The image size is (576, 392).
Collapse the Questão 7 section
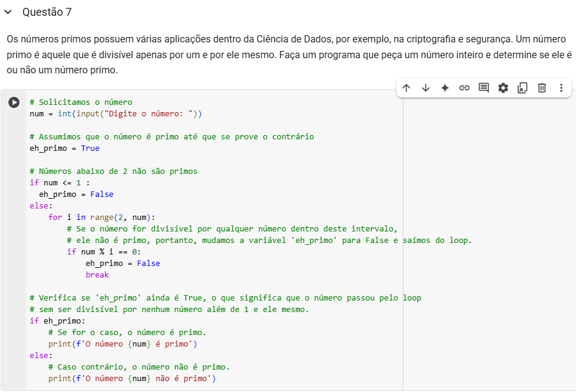(8, 12)
